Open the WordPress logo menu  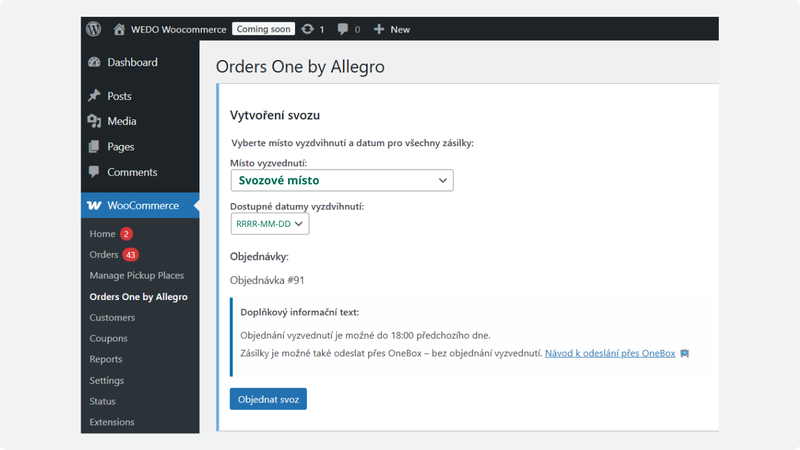pyautogui.click(x=93, y=29)
